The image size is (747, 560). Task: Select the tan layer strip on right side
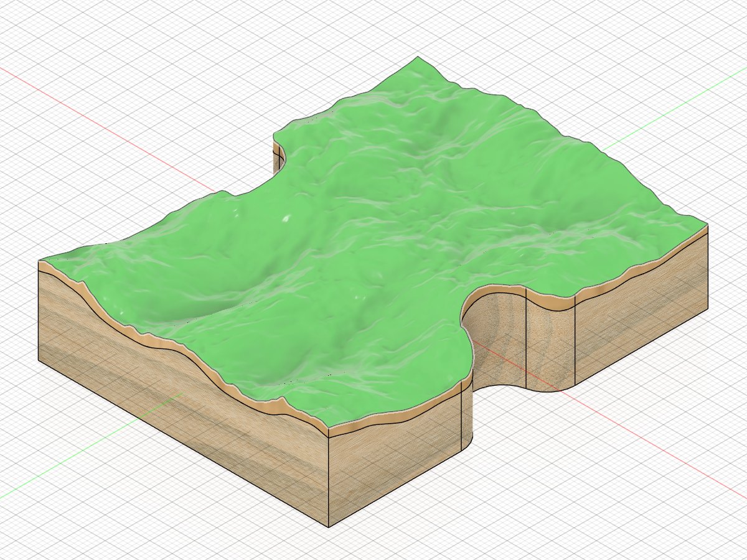click(641, 264)
